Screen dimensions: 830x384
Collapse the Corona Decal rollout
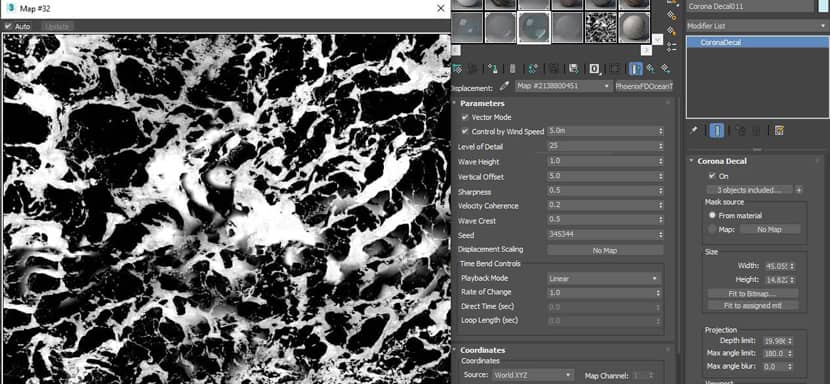722,161
